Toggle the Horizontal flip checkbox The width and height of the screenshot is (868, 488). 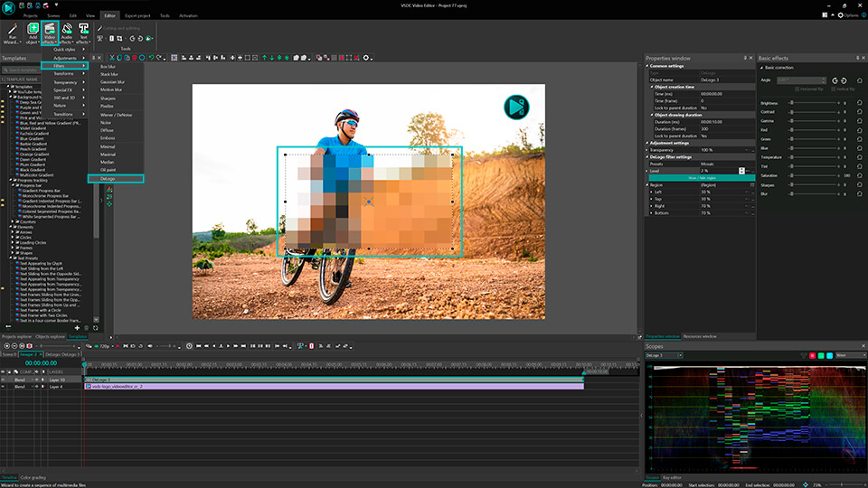798,89
